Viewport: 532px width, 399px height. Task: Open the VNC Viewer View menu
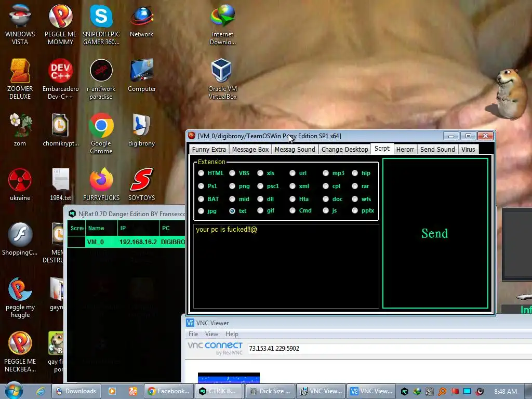pos(211,334)
